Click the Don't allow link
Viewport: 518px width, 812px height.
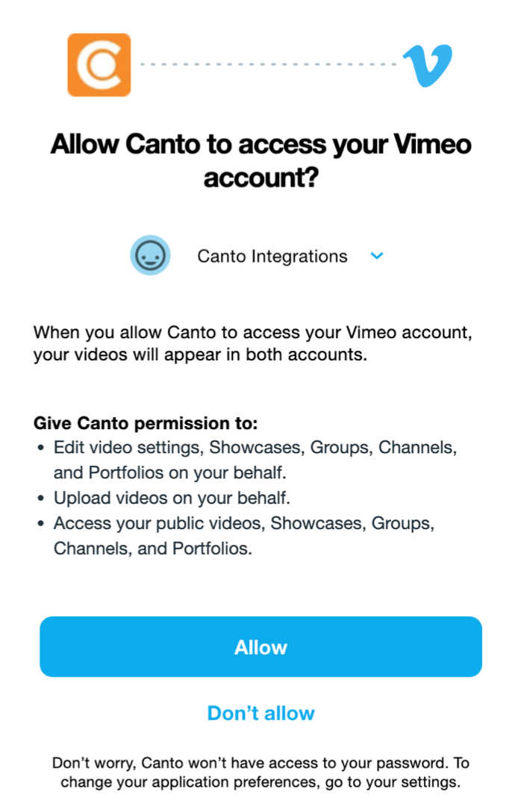click(260, 713)
